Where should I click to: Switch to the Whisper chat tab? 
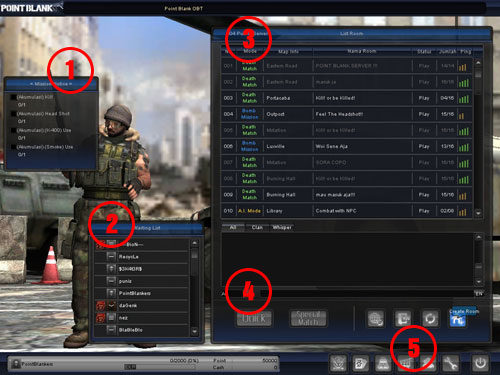[282, 227]
